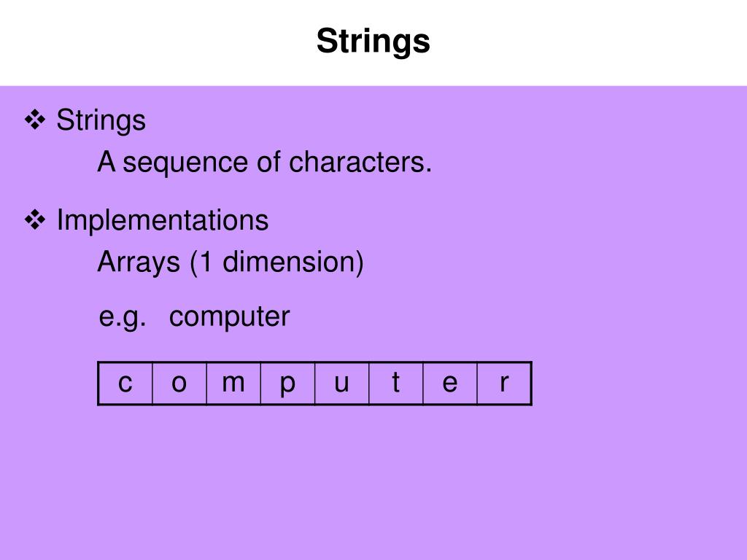
Task: Select the array cell containing 'm'
Action: tap(233, 384)
